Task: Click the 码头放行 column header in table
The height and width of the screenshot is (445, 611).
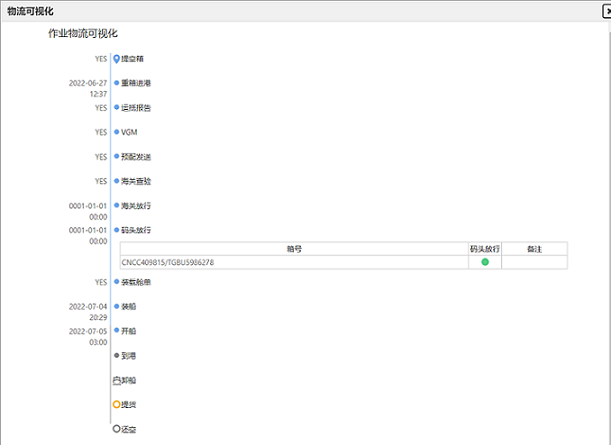Action: pyautogui.click(x=484, y=248)
